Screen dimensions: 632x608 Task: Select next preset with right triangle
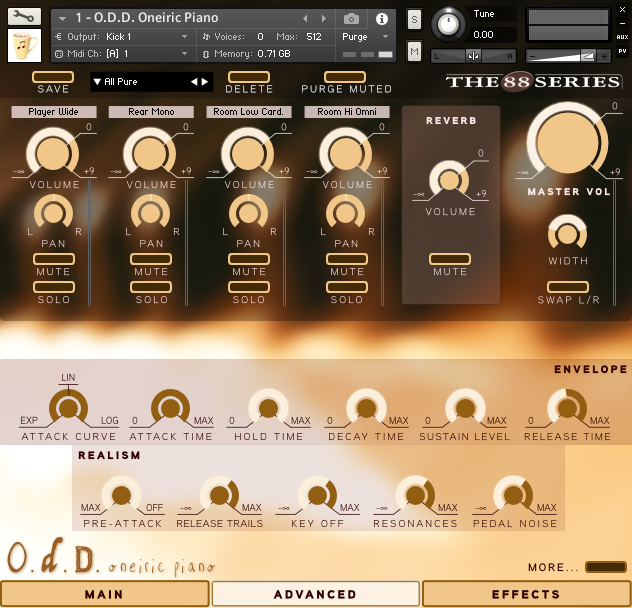205,82
